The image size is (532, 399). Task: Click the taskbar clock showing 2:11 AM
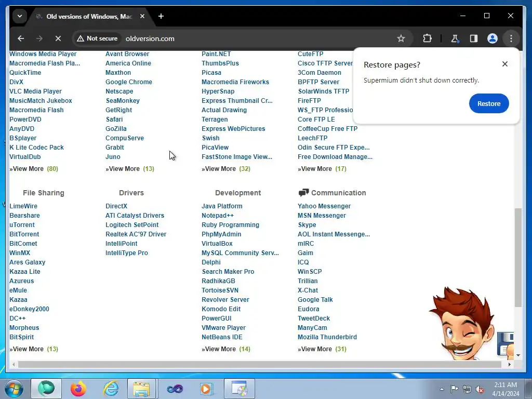506,389
